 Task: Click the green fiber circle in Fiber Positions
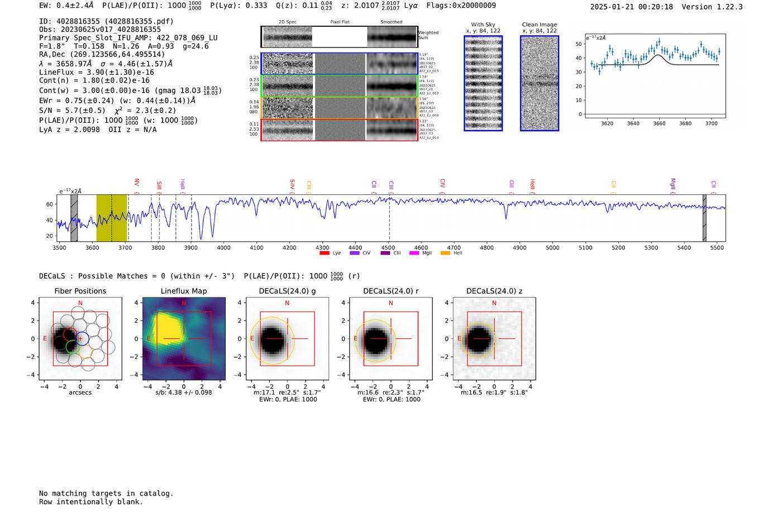pos(73,347)
